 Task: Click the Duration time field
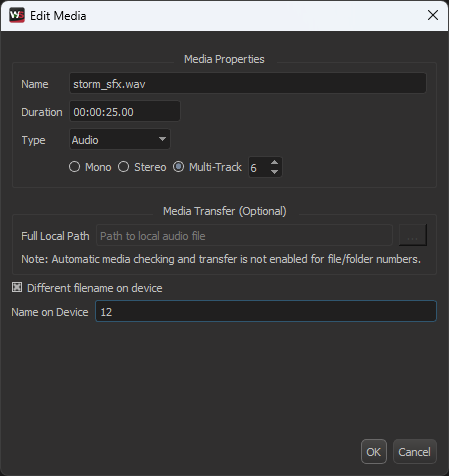click(x=125, y=111)
